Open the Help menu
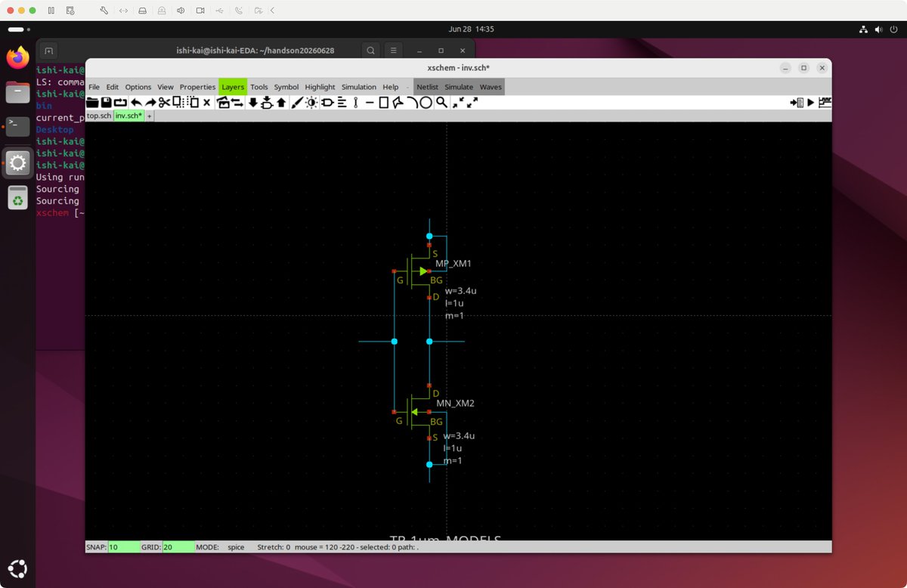This screenshot has width=907, height=588. click(x=391, y=87)
